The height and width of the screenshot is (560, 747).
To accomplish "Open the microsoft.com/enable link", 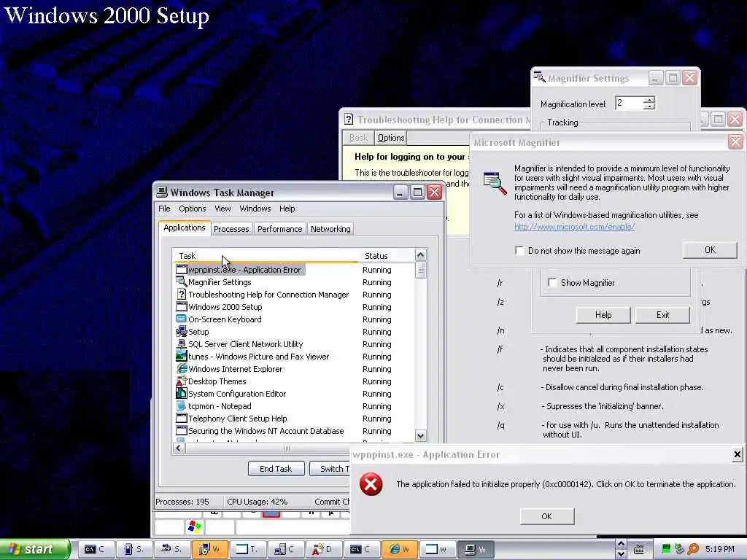I will (x=574, y=227).
